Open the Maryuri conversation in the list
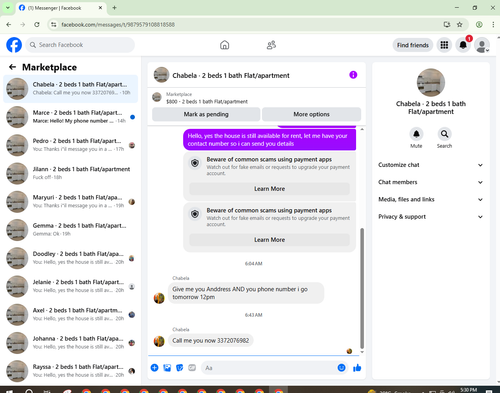This screenshot has width=500, height=393. point(70,202)
